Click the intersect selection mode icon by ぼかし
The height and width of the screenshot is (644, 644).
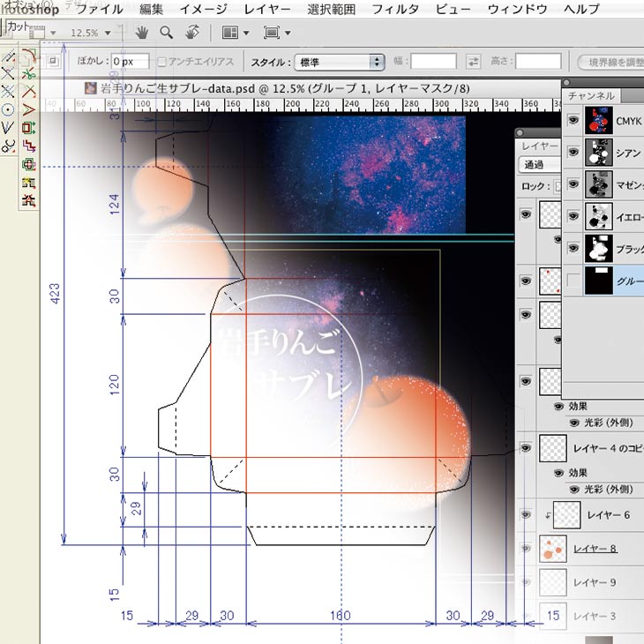click(x=53, y=61)
